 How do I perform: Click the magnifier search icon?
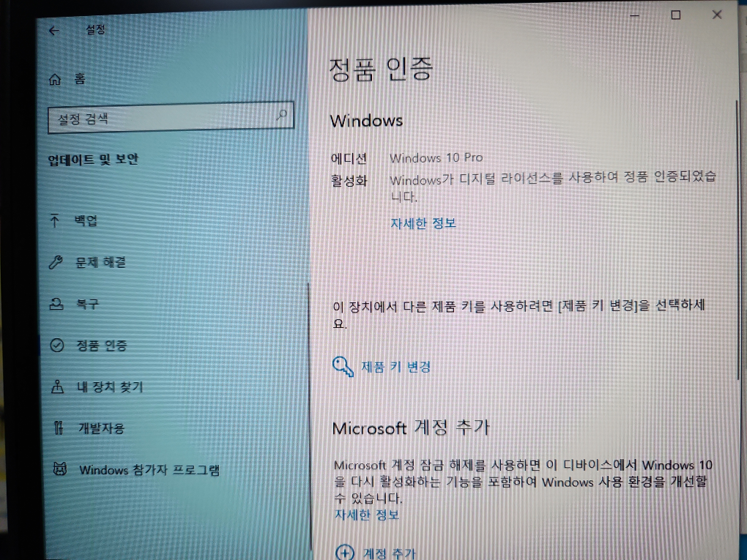(x=281, y=114)
